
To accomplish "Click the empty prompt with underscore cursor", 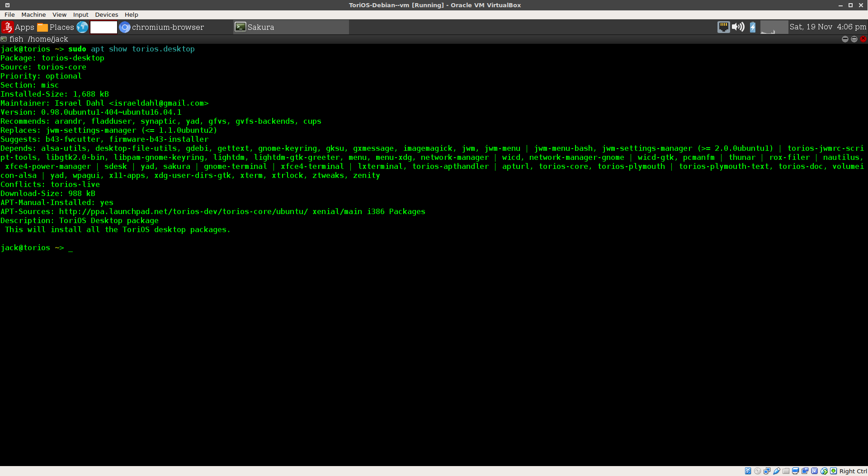I will (37, 247).
